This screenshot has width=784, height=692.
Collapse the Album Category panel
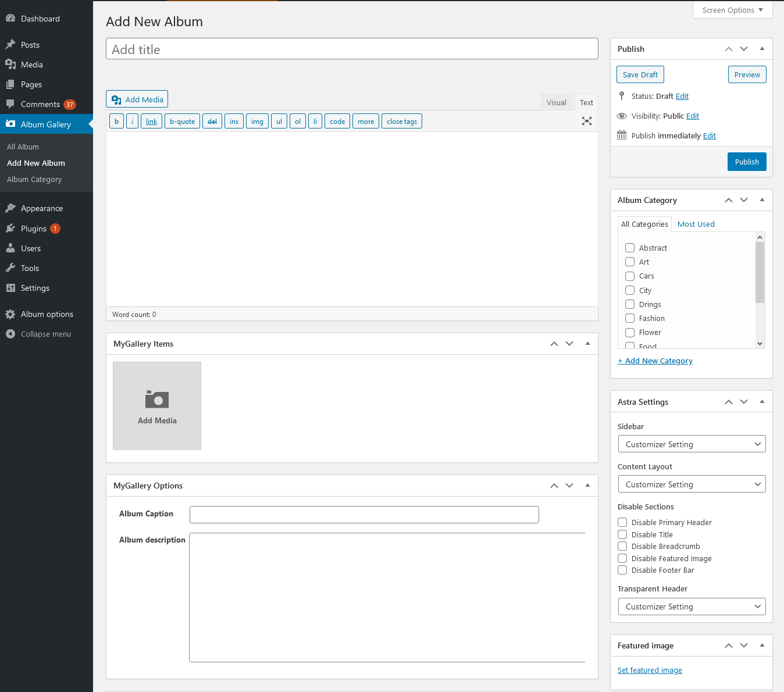click(762, 200)
